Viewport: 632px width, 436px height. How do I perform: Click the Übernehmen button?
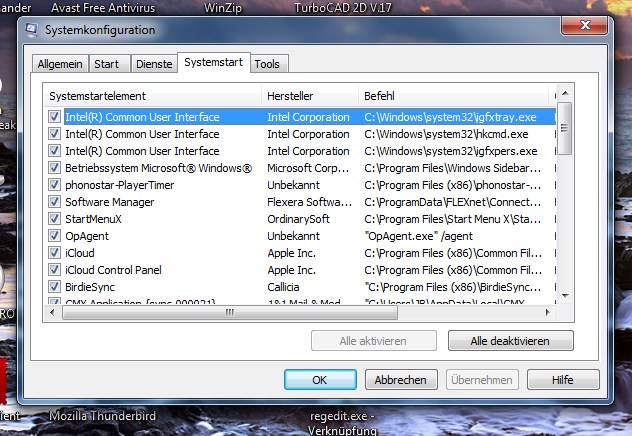pyautogui.click(x=482, y=380)
